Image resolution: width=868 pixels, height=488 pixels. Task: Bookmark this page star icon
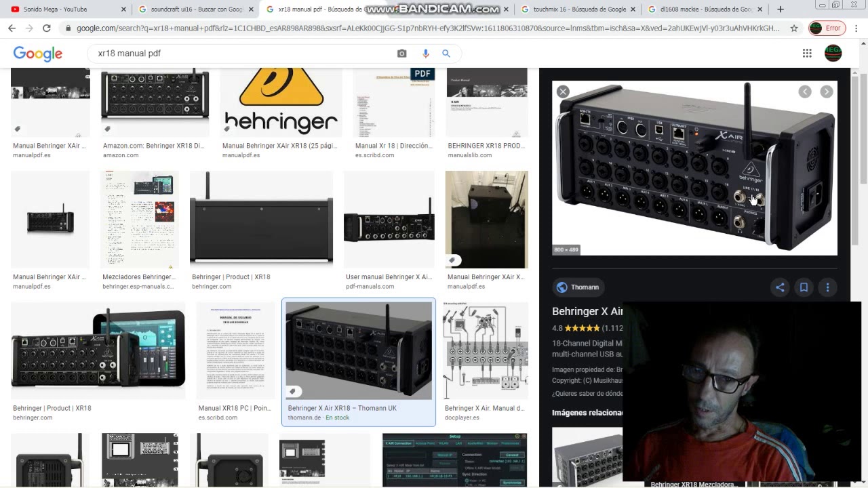pyautogui.click(x=794, y=28)
